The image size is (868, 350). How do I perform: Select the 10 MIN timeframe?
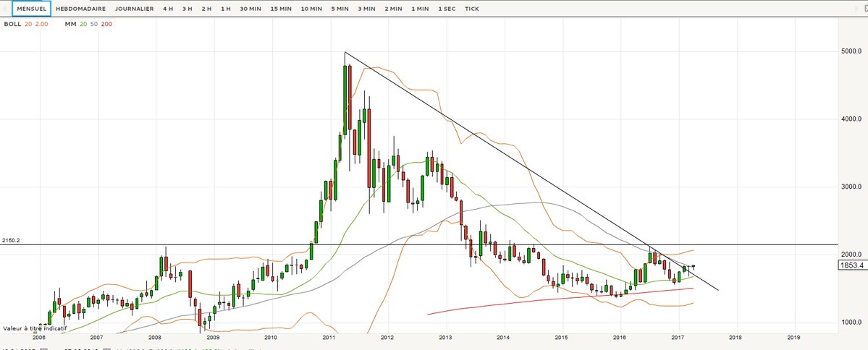pos(311,9)
